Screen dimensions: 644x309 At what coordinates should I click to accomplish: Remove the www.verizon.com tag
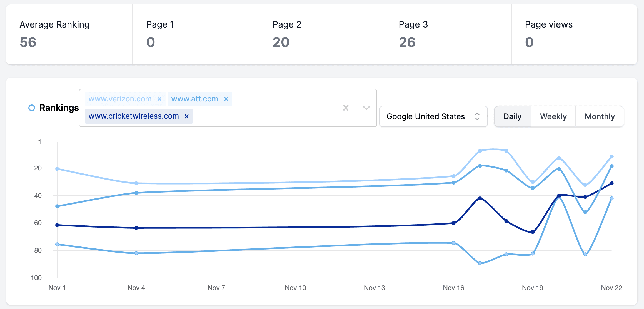[x=159, y=99]
